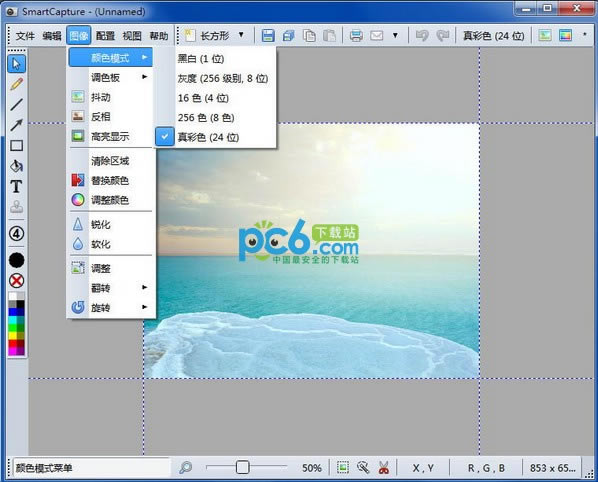Choose 清除区域 menu entry

click(x=111, y=161)
